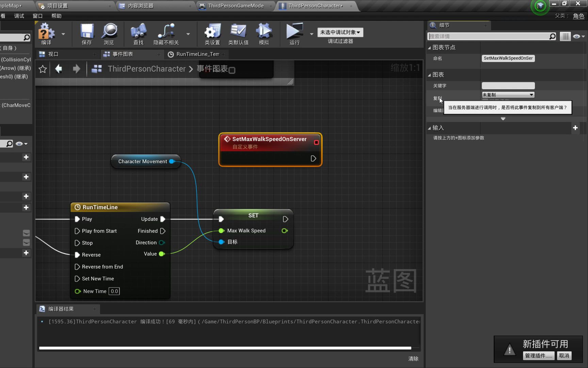Toggle details panel eye visibility options

click(578, 36)
